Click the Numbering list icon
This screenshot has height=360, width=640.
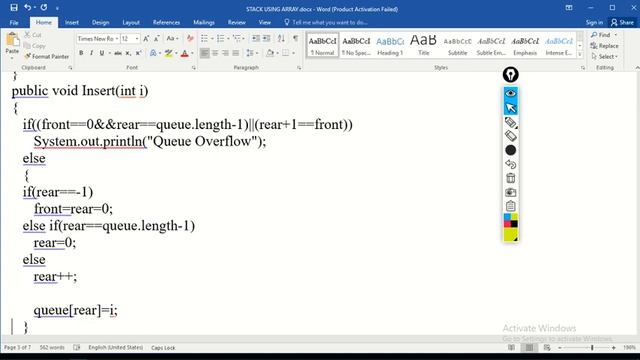pyautogui.click(x=222, y=39)
